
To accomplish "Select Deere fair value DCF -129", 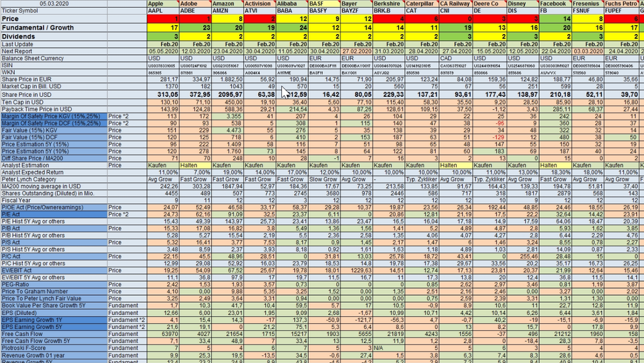I will [x=489, y=137].
